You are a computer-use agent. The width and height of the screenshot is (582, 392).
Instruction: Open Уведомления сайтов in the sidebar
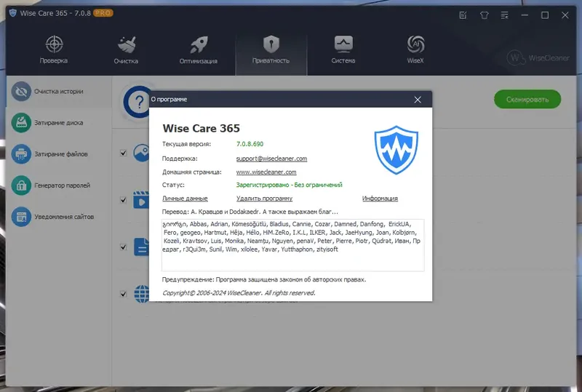pyautogui.click(x=59, y=217)
